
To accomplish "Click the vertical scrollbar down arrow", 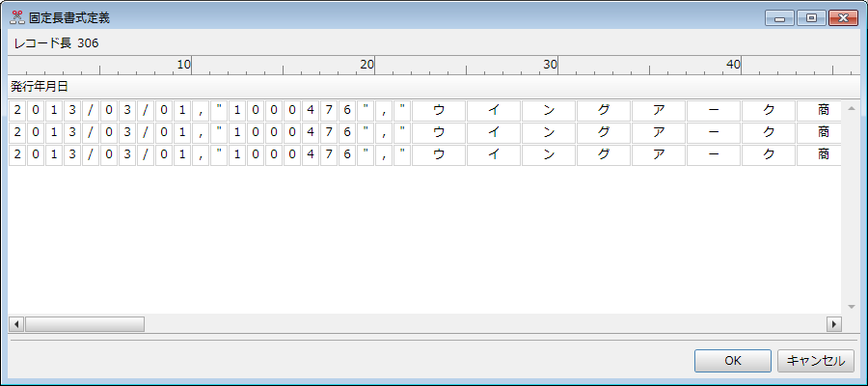I will (852, 306).
